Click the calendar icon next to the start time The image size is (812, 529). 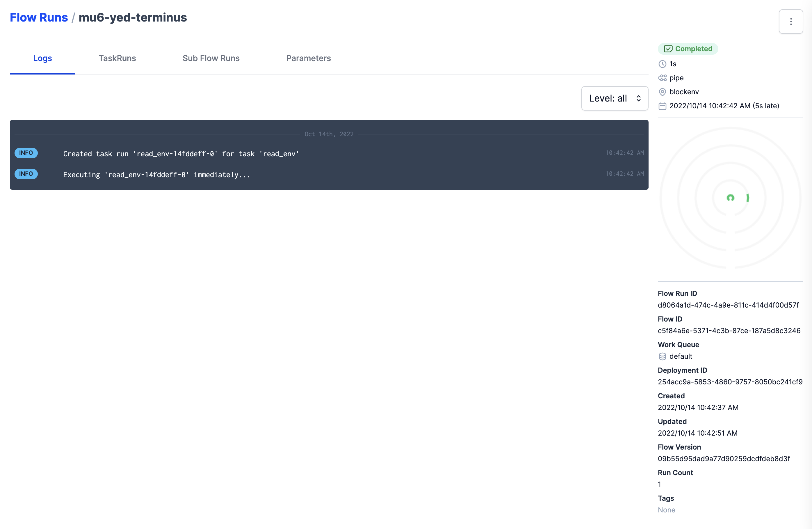[x=662, y=106]
